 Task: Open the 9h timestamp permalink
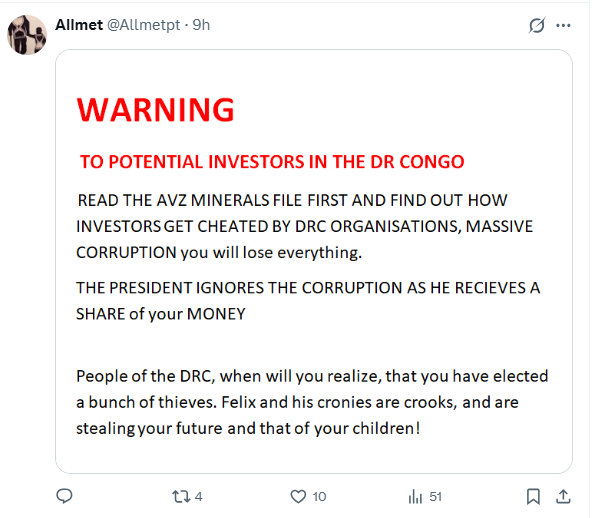pyautogui.click(x=202, y=24)
